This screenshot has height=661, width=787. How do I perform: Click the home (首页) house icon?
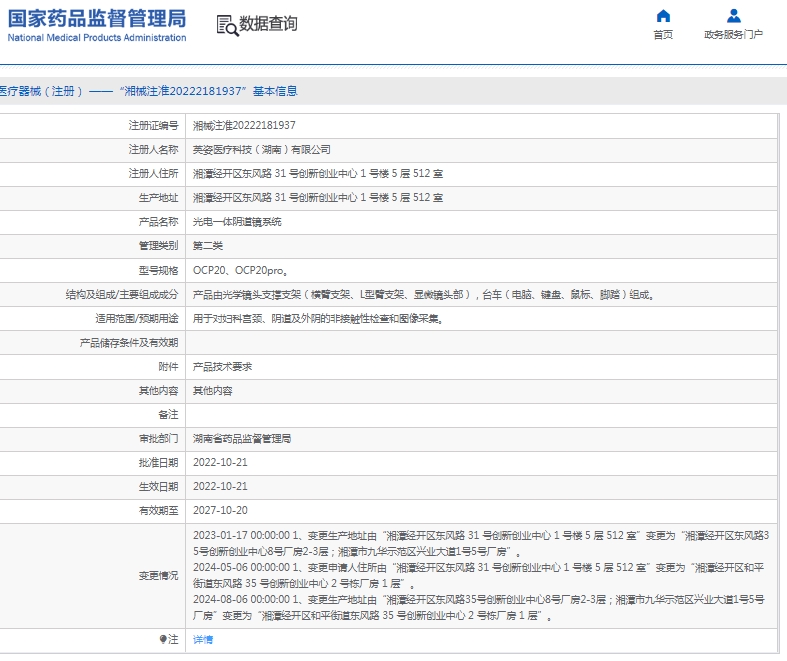coord(663,16)
